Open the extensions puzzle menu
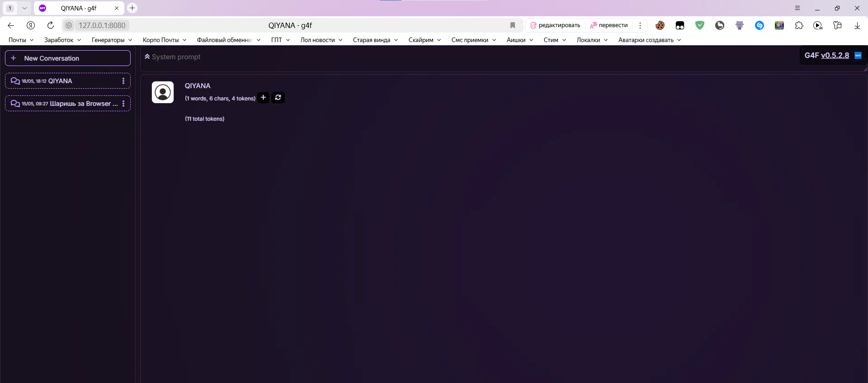This screenshot has width=868, height=383. [x=799, y=25]
